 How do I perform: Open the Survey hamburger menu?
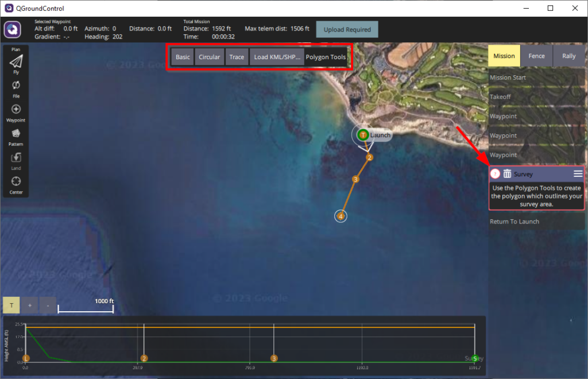tap(578, 174)
